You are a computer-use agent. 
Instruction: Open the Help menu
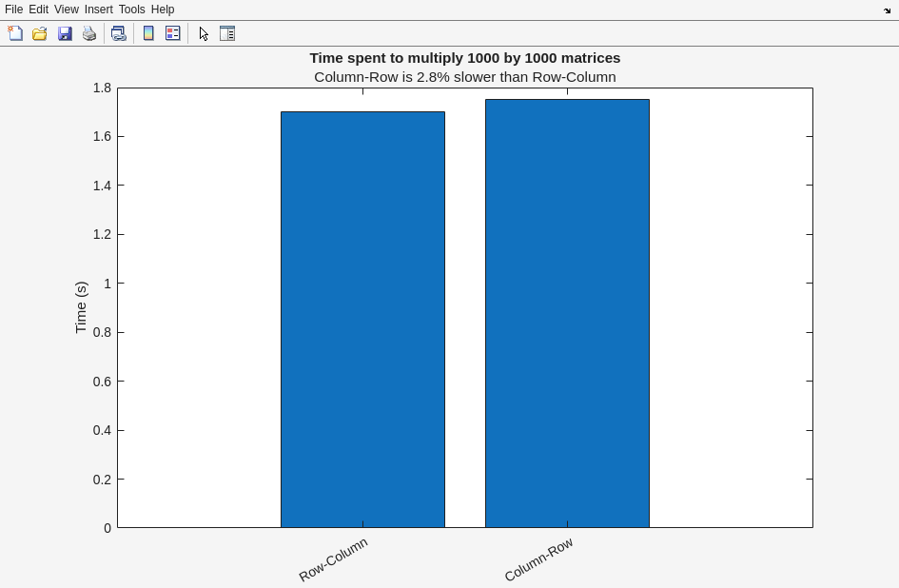163,10
